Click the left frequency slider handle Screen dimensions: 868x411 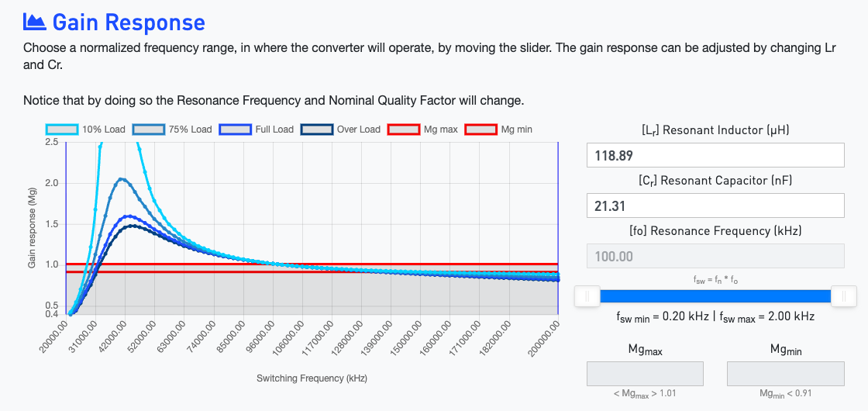(x=587, y=295)
